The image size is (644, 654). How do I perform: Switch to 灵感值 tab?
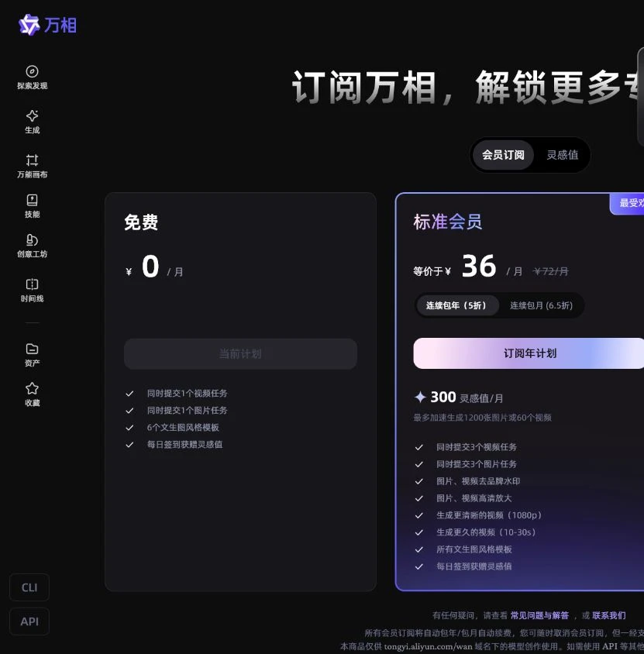563,155
